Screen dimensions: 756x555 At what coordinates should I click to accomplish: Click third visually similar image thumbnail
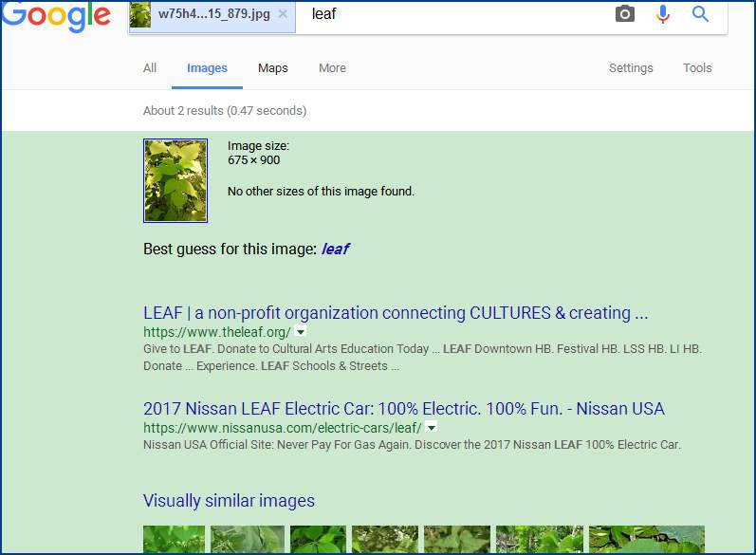pyautogui.click(x=318, y=539)
